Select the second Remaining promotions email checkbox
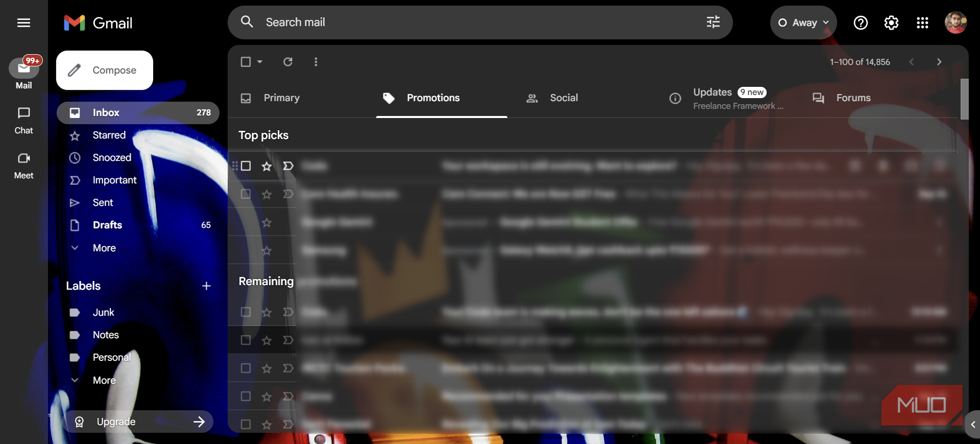Image resolution: width=980 pixels, height=444 pixels. pos(246,340)
